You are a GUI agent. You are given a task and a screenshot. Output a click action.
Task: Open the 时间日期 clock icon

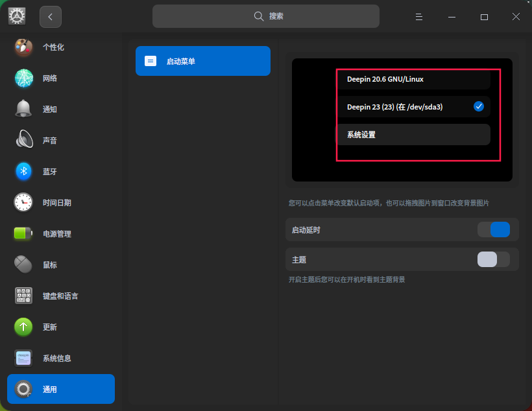(x=23, y=202)
